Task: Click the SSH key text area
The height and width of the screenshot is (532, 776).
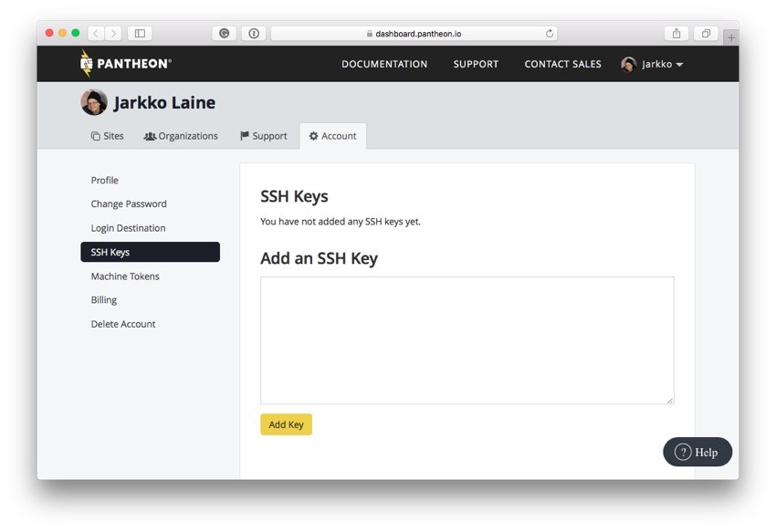Action: 467,340
